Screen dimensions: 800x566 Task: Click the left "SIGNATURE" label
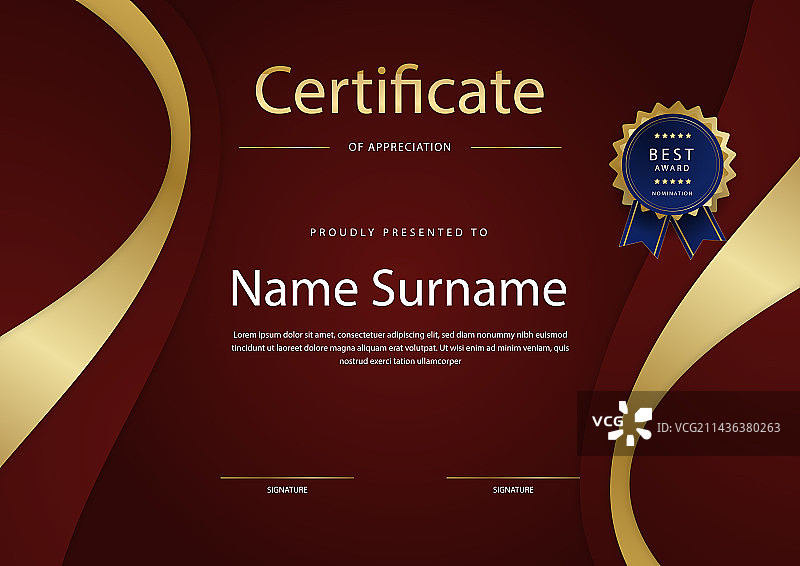(287, 489)
